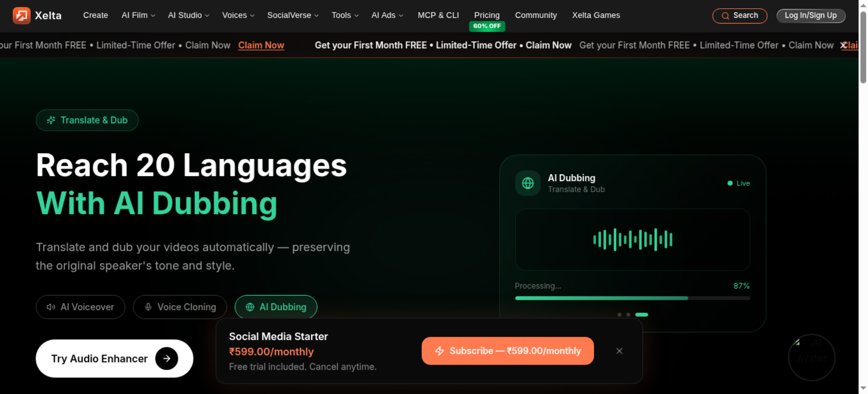Click the "AI Dubbing" card title
Screen dimensions: 868x394
click(x=572, y=178)
